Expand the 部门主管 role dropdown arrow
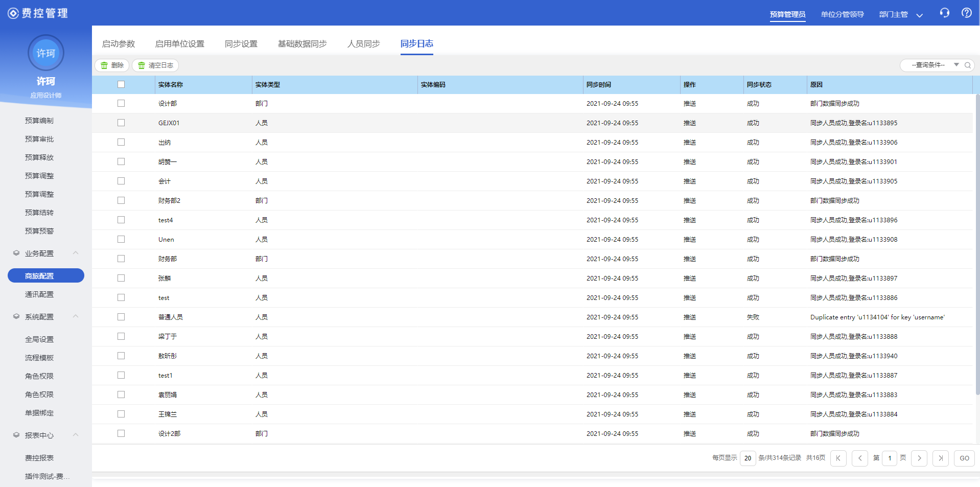Image resolution: width=980 pixels, height=487 pixels. [919, 15]
